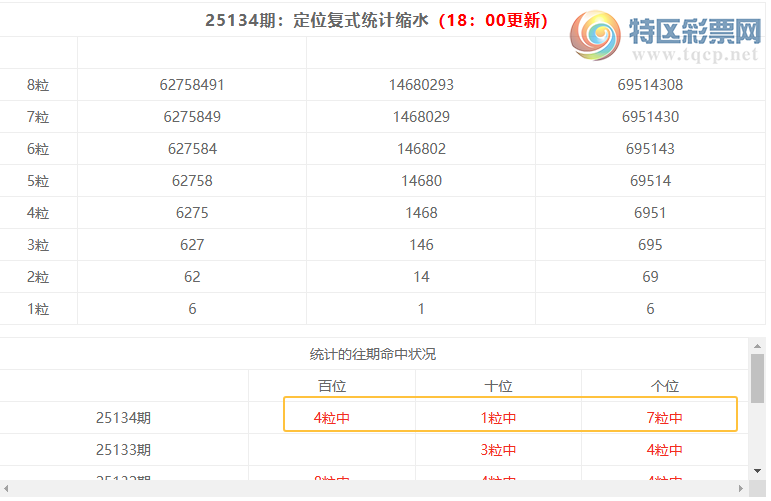
Task: Click the 8粒 row label
Action: [38, 85]
